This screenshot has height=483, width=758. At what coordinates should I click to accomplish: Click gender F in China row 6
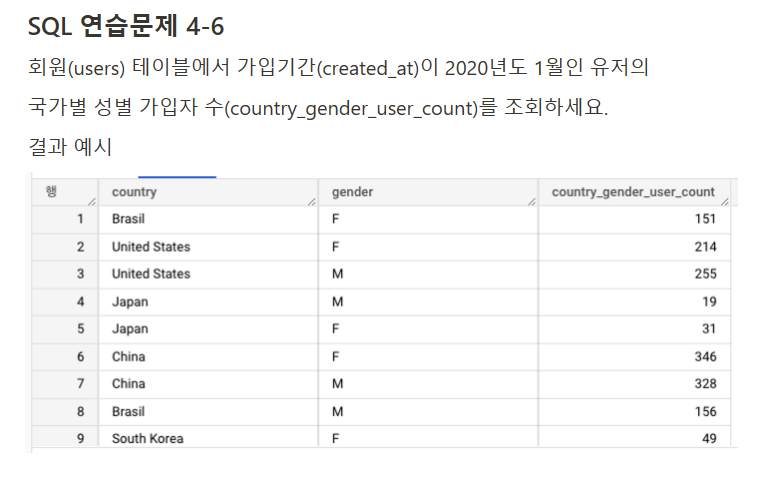coord(335,357)
